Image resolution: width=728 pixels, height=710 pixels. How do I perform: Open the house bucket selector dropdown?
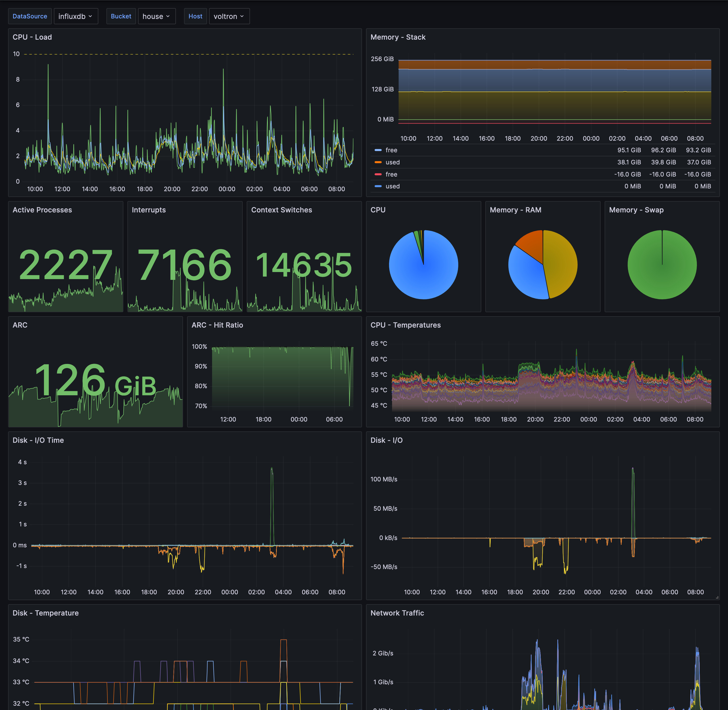[157, 16]
